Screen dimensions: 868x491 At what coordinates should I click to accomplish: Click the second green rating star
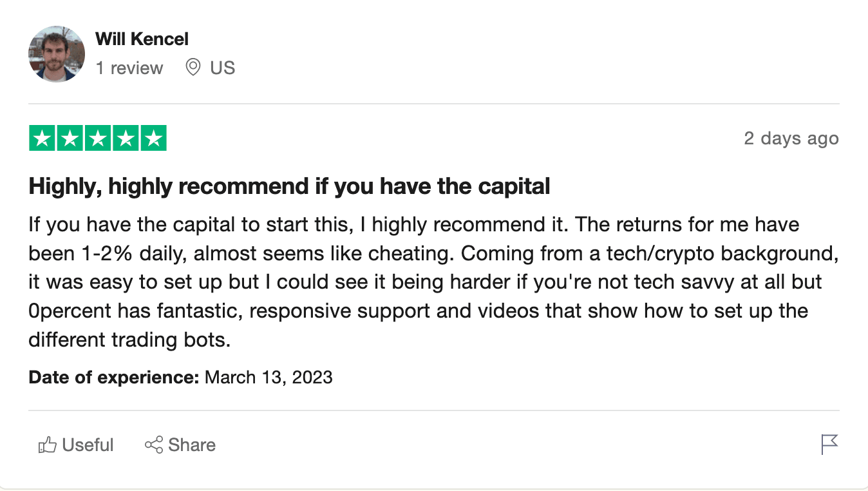[x=70, y=139]
